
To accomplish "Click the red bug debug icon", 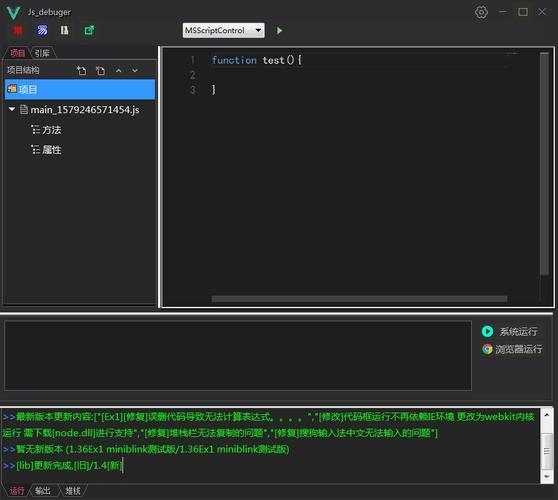I will [18, 30].
